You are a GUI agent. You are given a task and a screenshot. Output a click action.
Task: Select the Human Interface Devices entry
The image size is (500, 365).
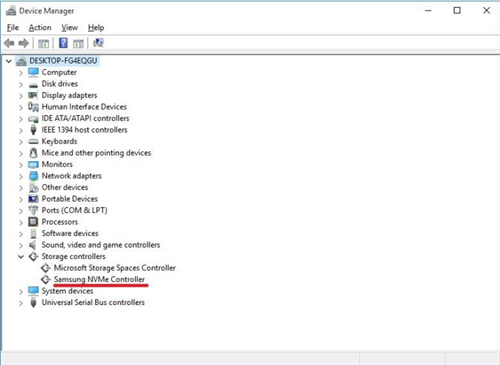(84, 107)
